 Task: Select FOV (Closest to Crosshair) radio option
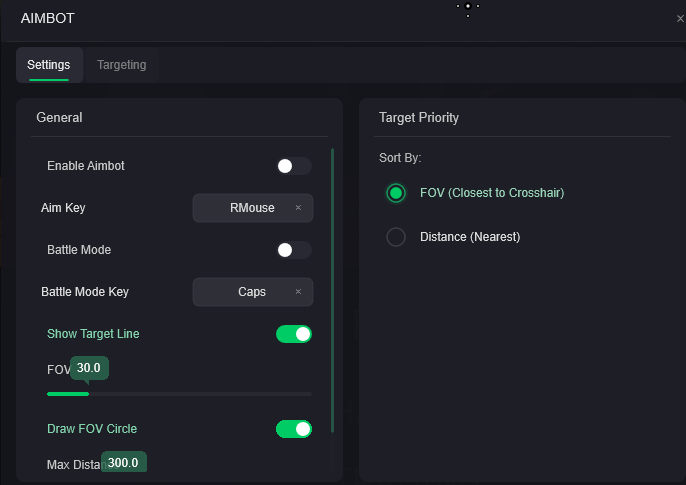pyautogui.click(x=396, y=193)
